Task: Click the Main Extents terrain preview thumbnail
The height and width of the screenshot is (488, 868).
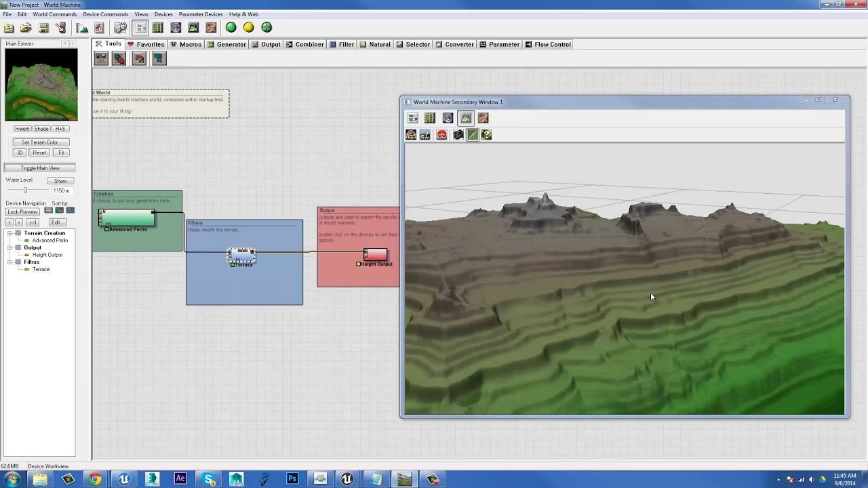Action: pyautogui.click(x=41, y=85)
